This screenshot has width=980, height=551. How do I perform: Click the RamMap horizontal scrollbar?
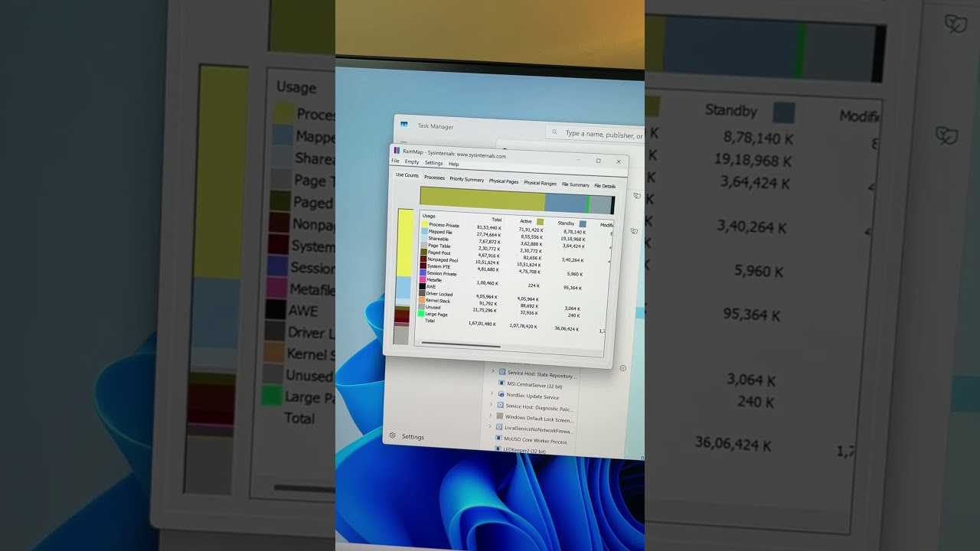click(x=462, y=345)
